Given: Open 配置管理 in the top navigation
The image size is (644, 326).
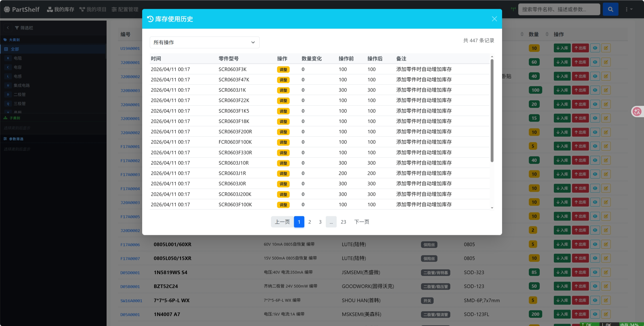Looking at the screenshot, I should click(x=125, y=9).
